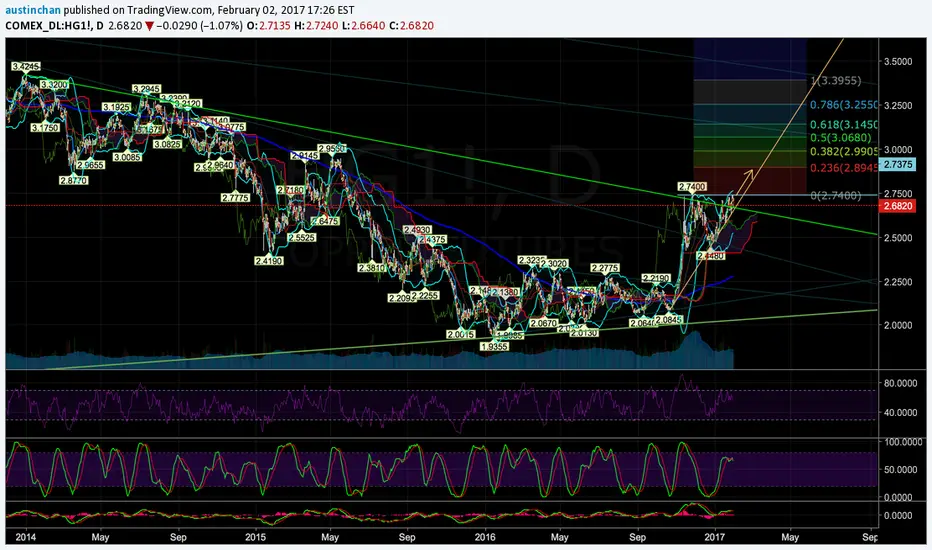The image size is (932, 550).
Task: Click the 3.2945 pivot high label
Action: coord(146,89)
